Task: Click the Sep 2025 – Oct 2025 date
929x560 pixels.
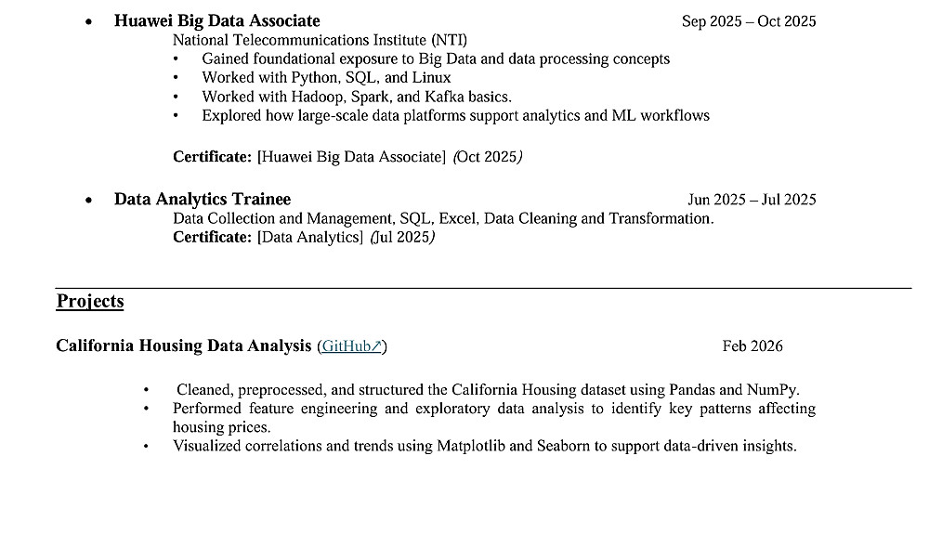Action: point(749,21)
